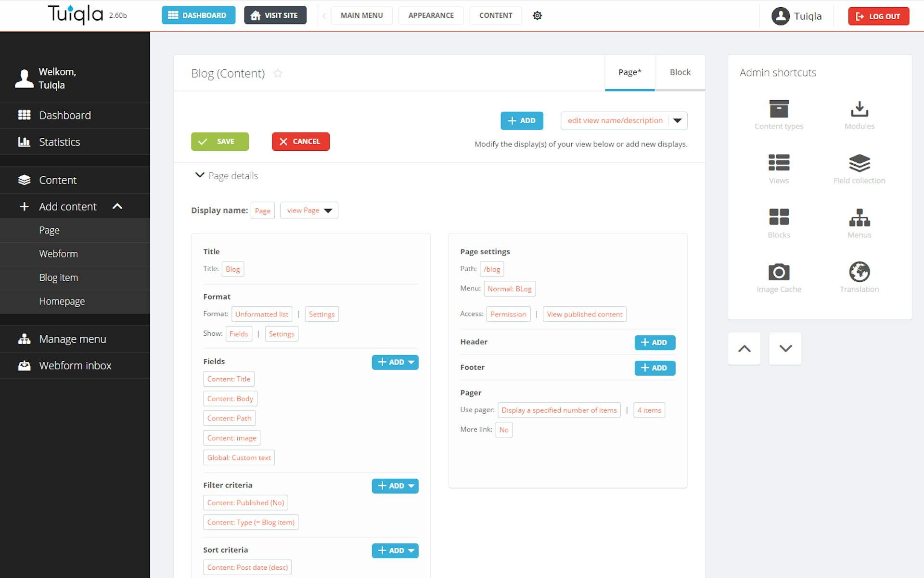Select Webform under Add content
Viewport: 924px width, 578px height.
tap(75, 254)
